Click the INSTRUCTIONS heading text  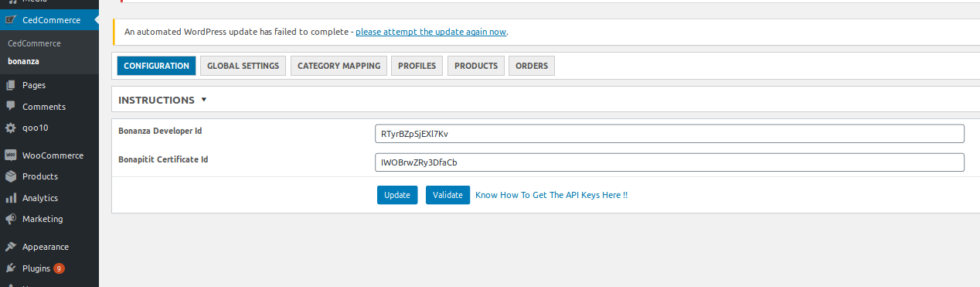(x=156, y=100)
